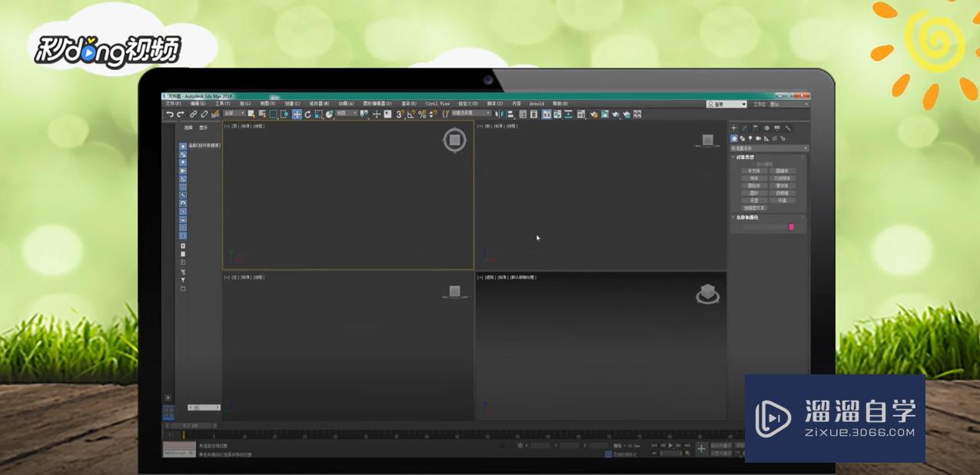980x475 pixels.
Task: Open the reference coordinate system dropdown
Action: tap(347, 114)
